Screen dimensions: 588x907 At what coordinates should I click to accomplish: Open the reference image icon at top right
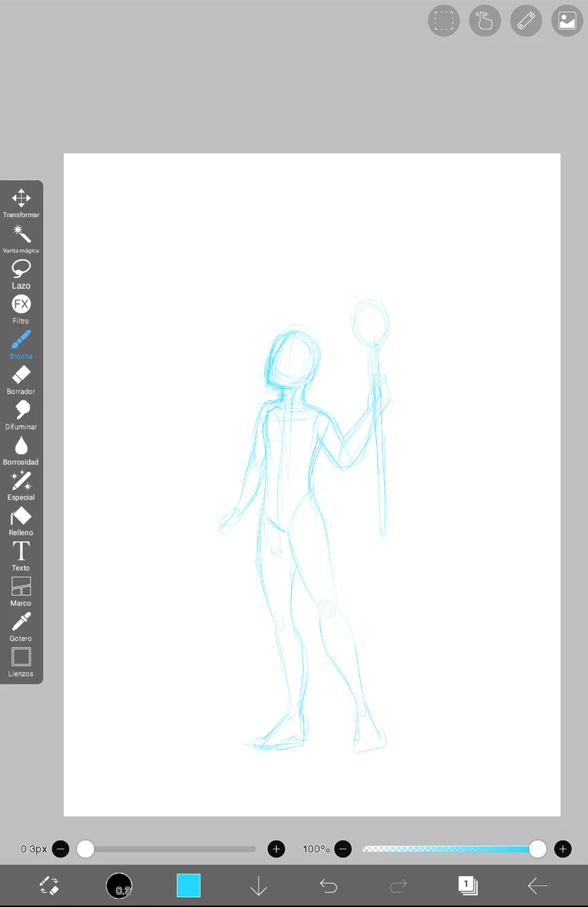567,21
